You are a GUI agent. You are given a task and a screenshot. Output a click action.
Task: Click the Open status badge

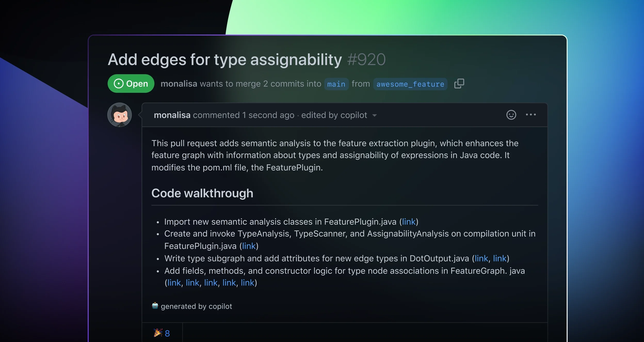coord(131,83)
